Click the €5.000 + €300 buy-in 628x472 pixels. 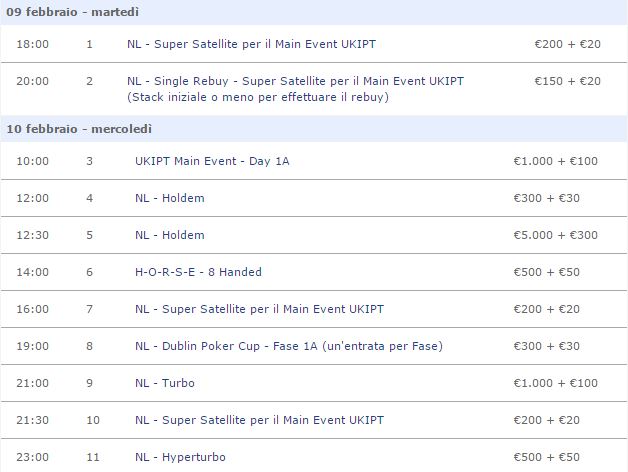556,235
